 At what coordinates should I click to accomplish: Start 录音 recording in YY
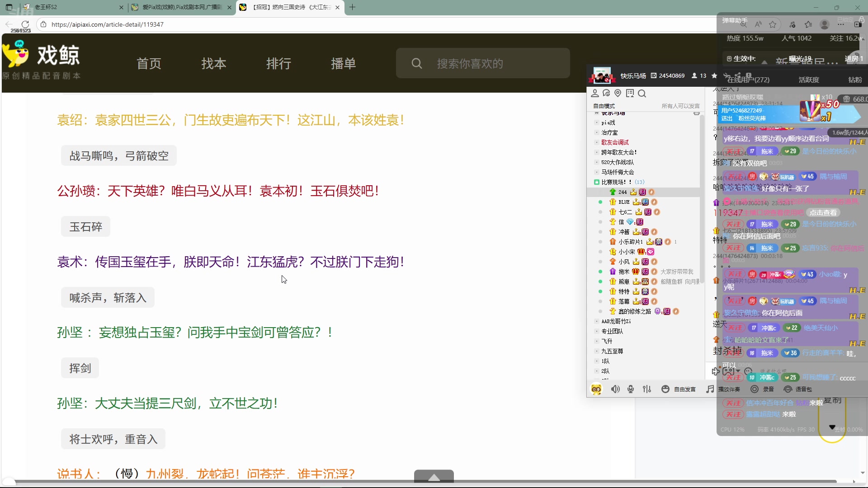coord(762,389)
